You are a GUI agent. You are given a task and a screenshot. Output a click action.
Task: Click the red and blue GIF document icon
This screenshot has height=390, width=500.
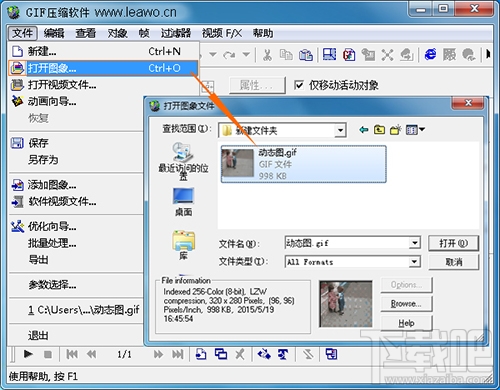click(x=349, y=55)
